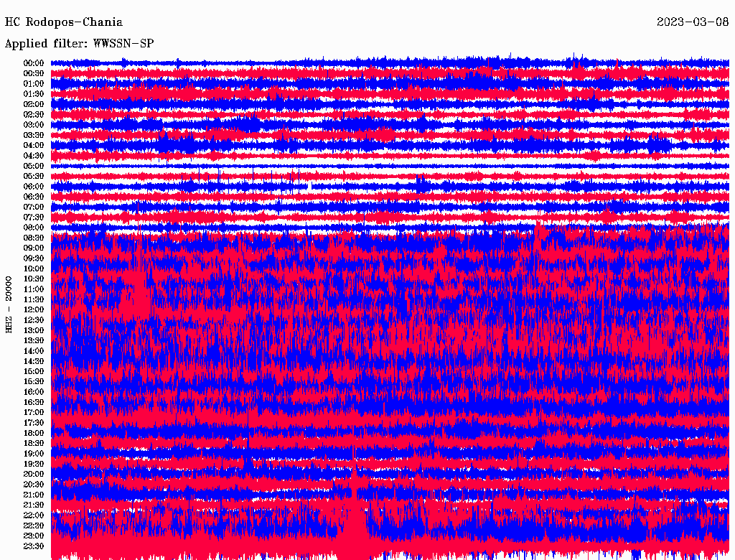The width and height of the screenshot is (735, 560).
Task: Click the '00:00' time label
Action: (34, 63)
